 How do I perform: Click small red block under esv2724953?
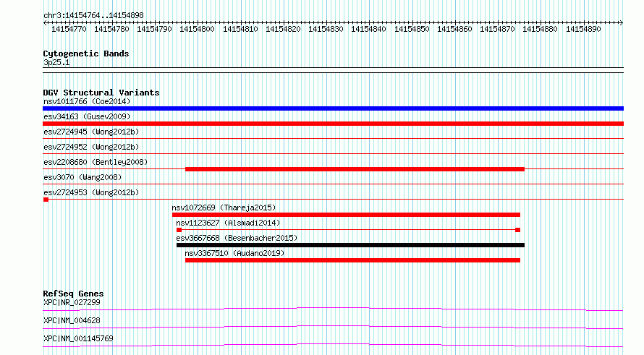[x=46, y=200]
